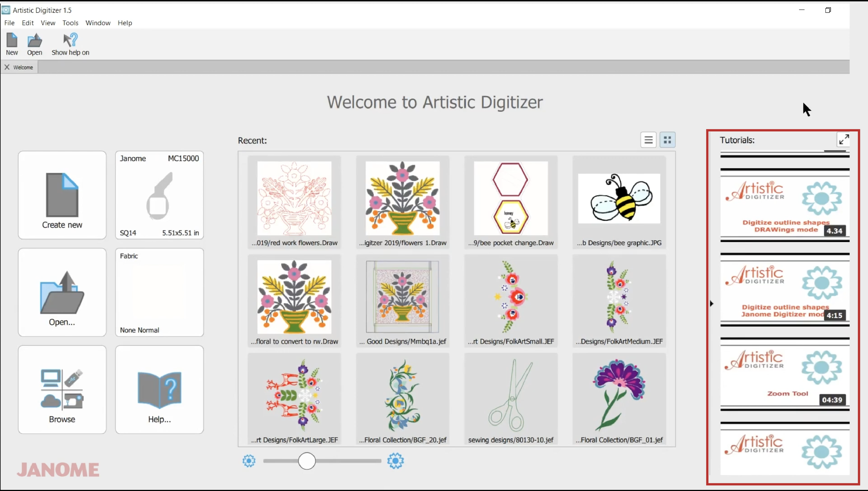This screenshot has width=868, height=491.
Task: Open the Edit menu
Action: (x=28, y=23)
